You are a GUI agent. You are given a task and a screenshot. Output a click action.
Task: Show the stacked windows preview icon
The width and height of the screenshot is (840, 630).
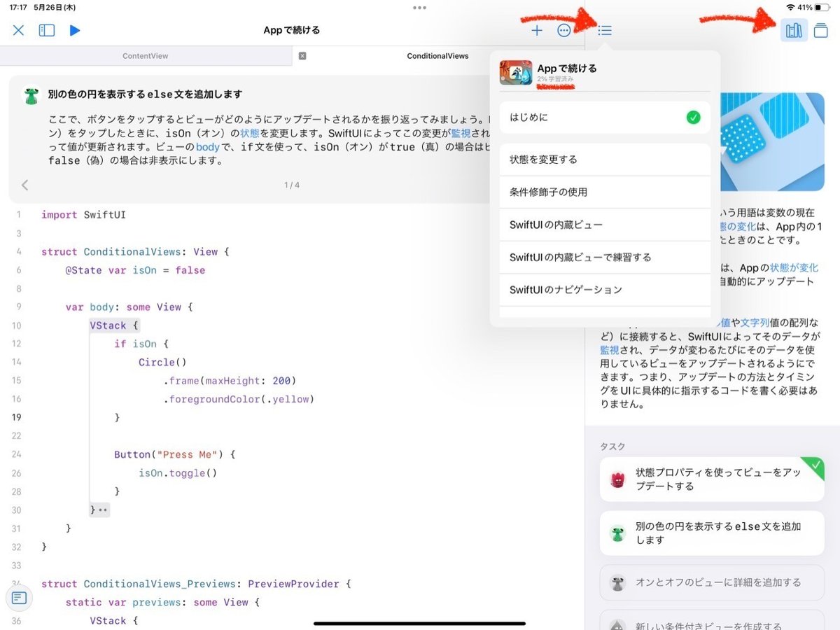tap(821, 30)
